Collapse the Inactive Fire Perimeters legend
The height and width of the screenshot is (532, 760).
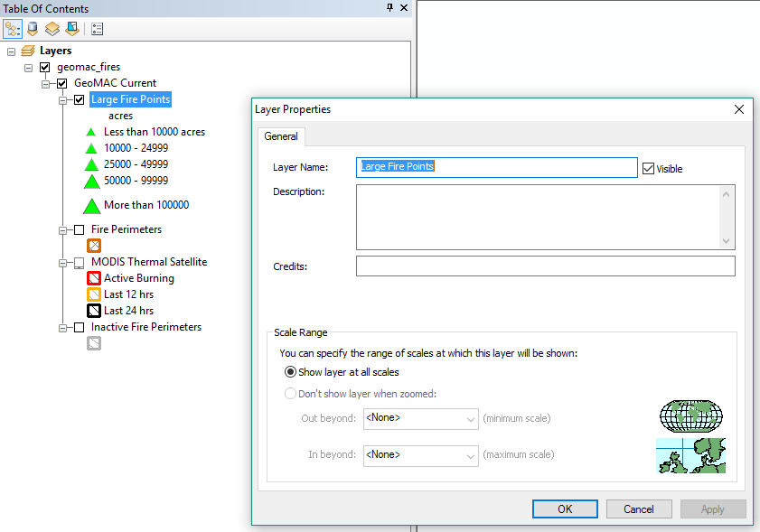pos(63,328)
